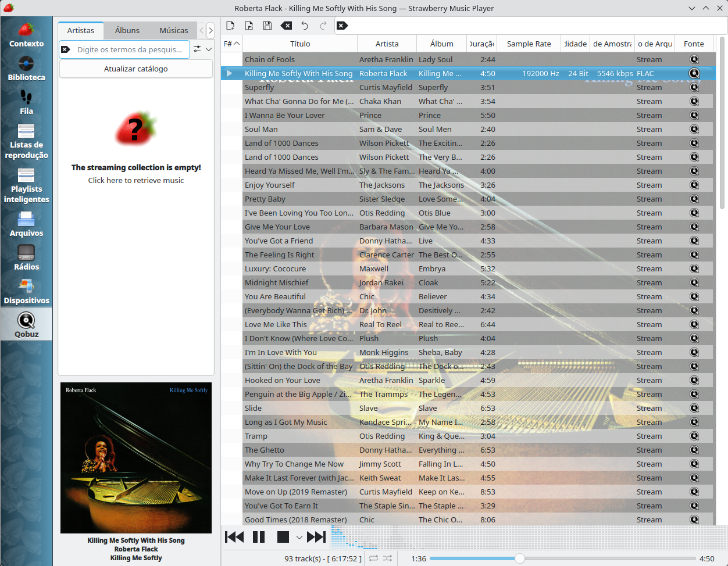Expand the stop button options dropdown
Viewport: 728px width, 566px height.
299,538
